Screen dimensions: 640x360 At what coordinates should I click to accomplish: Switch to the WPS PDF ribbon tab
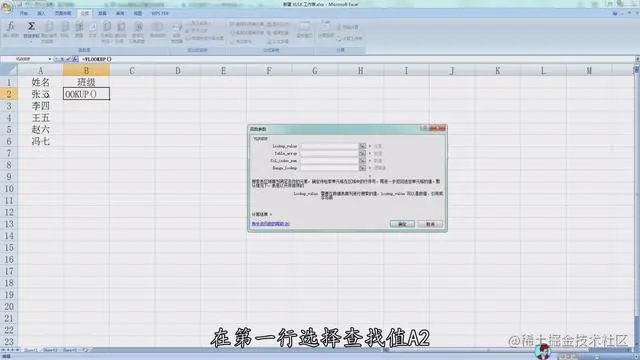click(160, 13)
